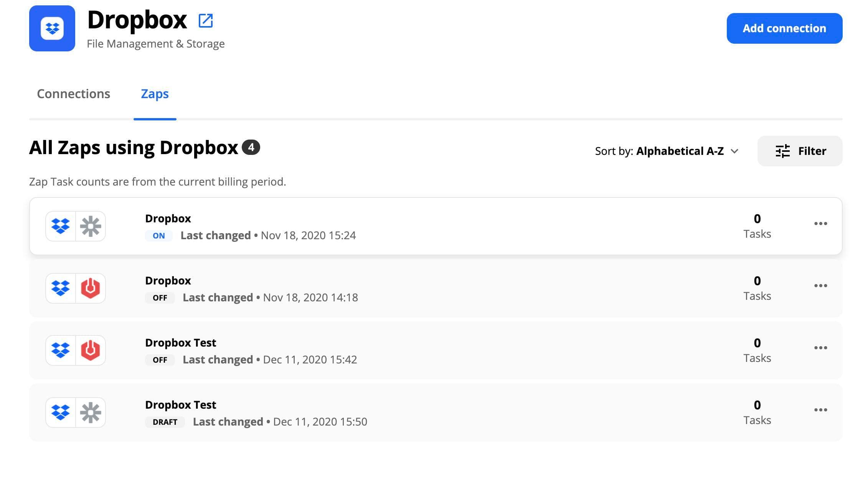Click Dropbox icon in the DRAFT zap row
This screenshot has width=868, height=480.
61,413
